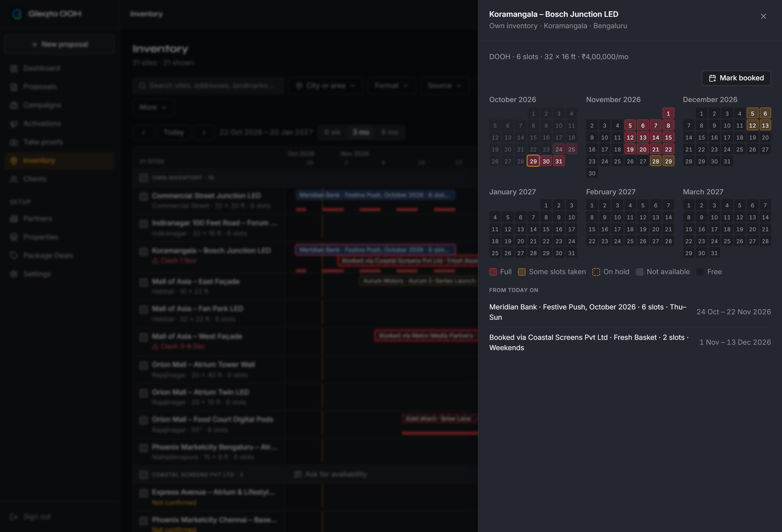This screenshot has height=532, width=782.
Task: Select January 1, 2027 day cell
Action: click(546, 205)
